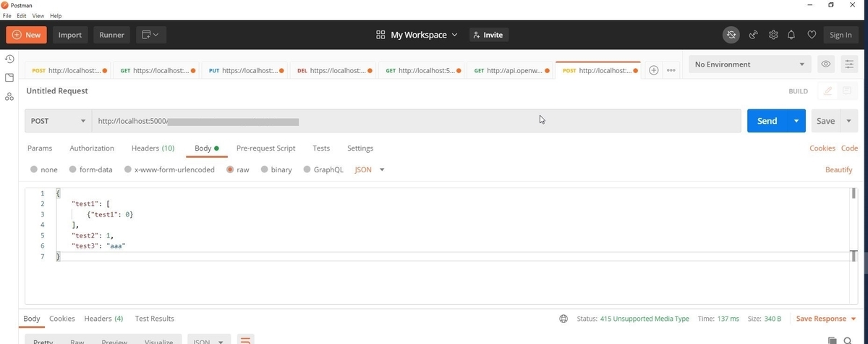Click the Runner button

(x=111, y=35)
